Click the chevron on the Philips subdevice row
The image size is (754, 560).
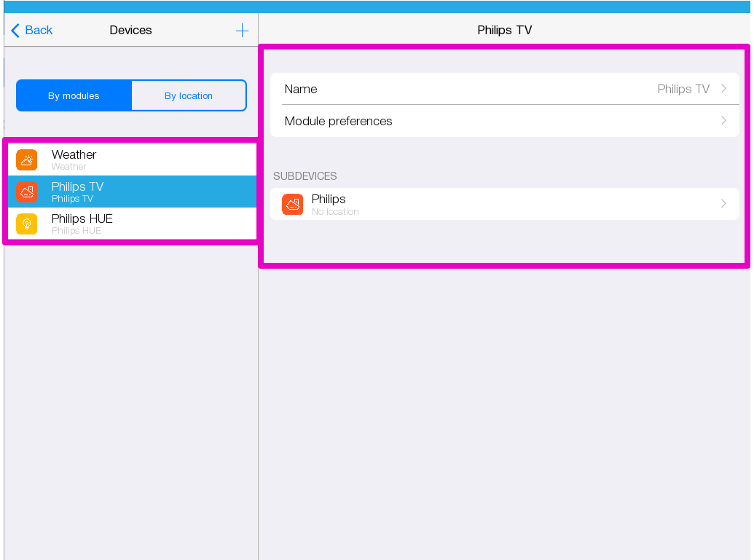pyautogui.click(x=723, y=204)
